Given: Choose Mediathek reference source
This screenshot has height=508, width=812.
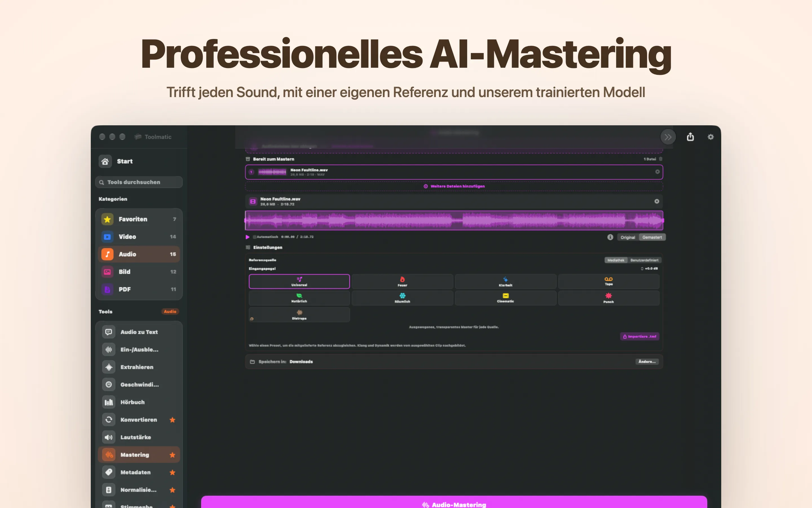Looking at the screenshot, I should (x=616, y=260).
